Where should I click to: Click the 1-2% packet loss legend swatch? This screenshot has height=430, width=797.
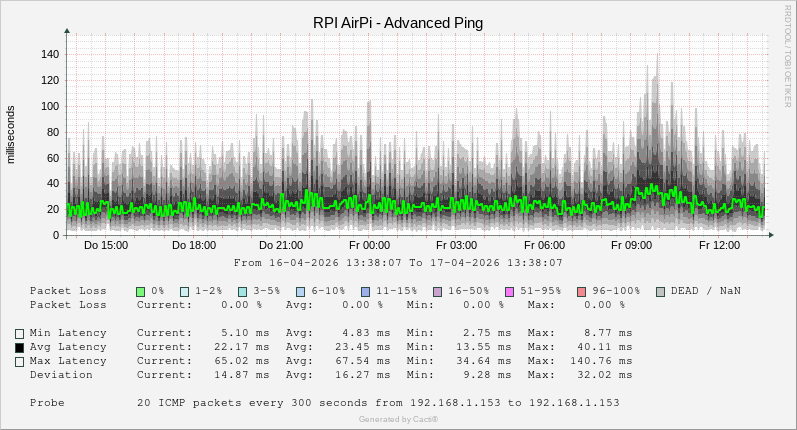pyautogui.click(x=185, y=291)
